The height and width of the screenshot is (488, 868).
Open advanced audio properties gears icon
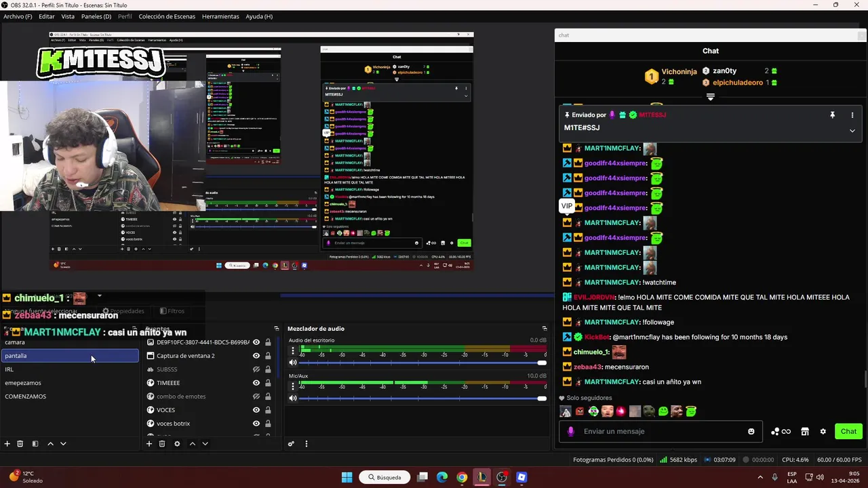click(291, 444)
